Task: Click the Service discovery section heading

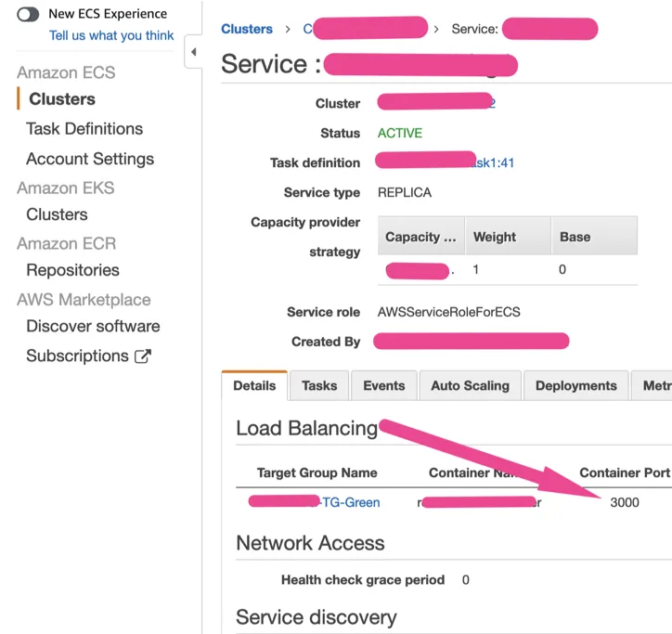Action: 317,617
